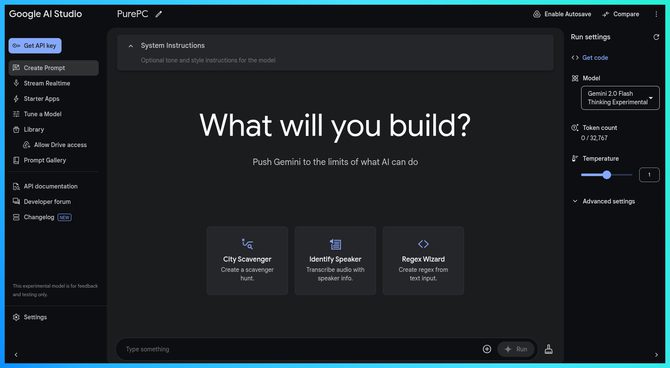Click the NEW badge next to Changelog
Screen dimensions: 670x368
tap(65, 218)
